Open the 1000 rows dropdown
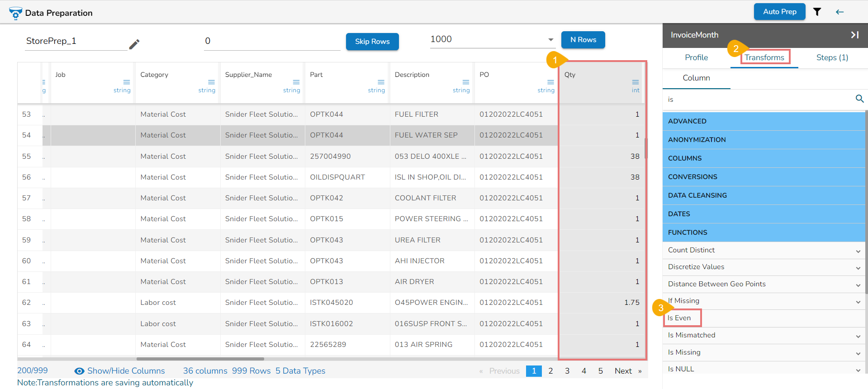868x389 pixels. (x=550, y=40)
